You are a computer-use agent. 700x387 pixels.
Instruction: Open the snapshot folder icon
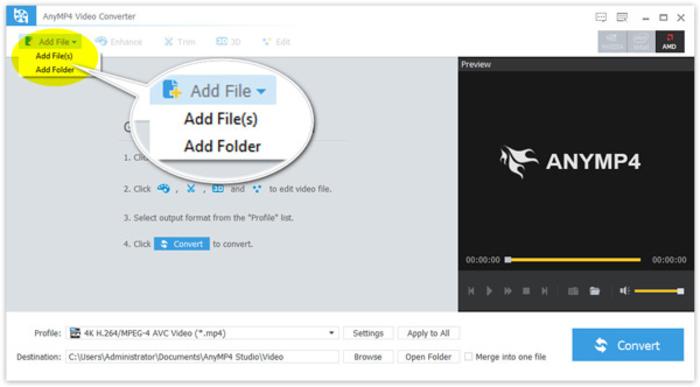595,291
